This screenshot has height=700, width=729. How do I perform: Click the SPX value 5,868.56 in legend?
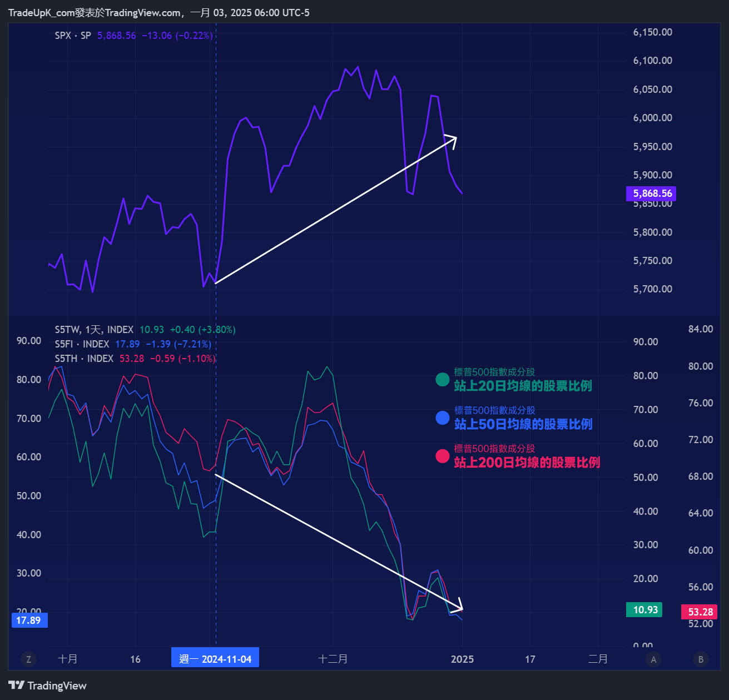117,36
